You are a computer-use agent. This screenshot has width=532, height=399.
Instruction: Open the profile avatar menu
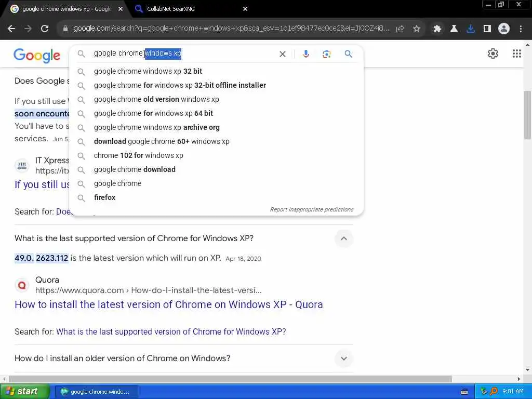(x=504, y=29)
